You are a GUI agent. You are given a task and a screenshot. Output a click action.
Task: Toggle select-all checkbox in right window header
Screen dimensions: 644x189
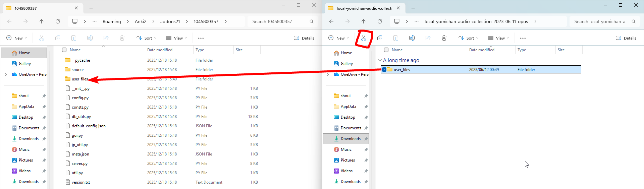click(x=386, y=50)
